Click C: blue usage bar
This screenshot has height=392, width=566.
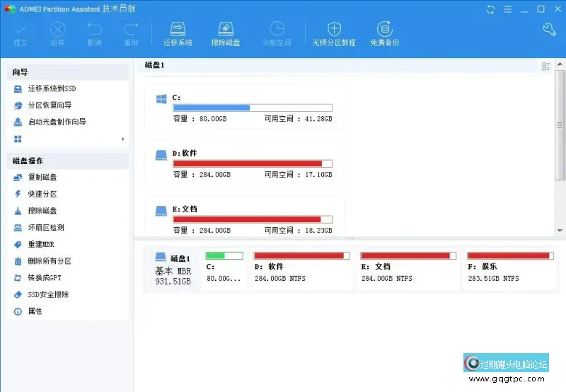[x=253, y=108]
